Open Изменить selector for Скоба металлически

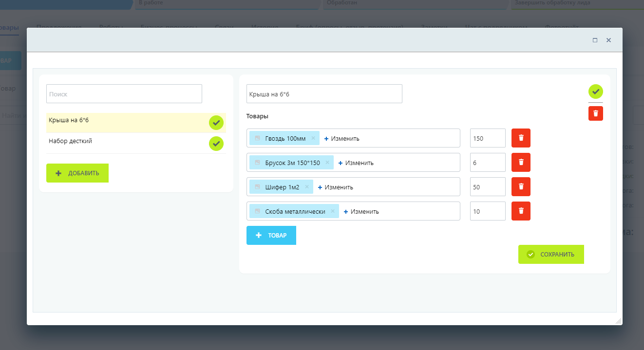[x=361, y=211]
